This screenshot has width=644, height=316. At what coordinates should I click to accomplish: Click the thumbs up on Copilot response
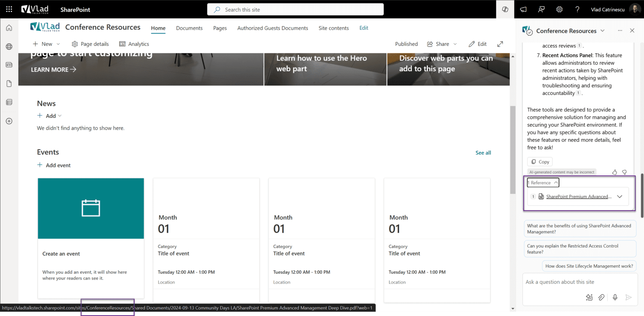[614, 172]
